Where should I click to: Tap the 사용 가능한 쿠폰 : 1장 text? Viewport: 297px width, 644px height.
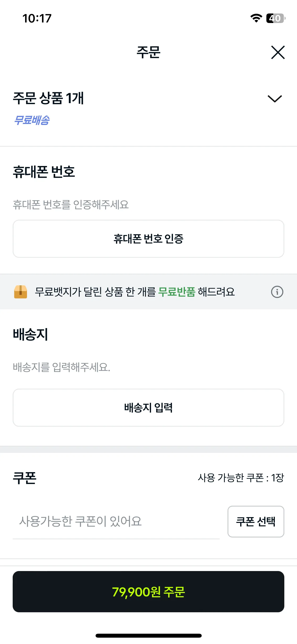(x=241, y=477)
